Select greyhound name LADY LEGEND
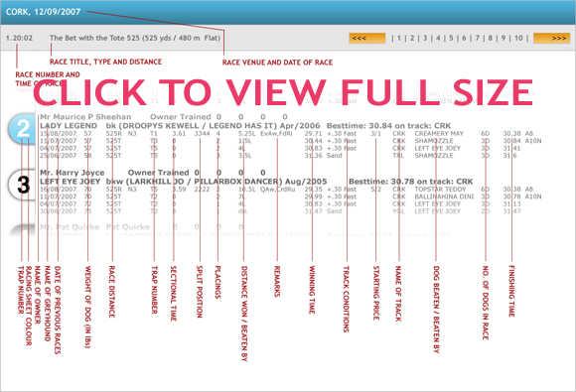This screenshot has height=392, width=576. coord(69,126)
